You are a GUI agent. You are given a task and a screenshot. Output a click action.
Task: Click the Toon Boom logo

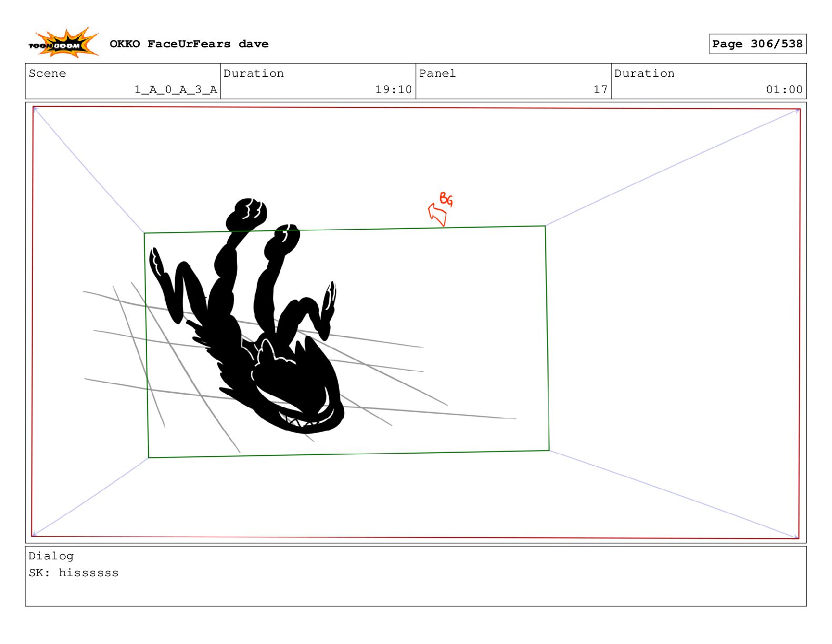(x=64, y=43)
